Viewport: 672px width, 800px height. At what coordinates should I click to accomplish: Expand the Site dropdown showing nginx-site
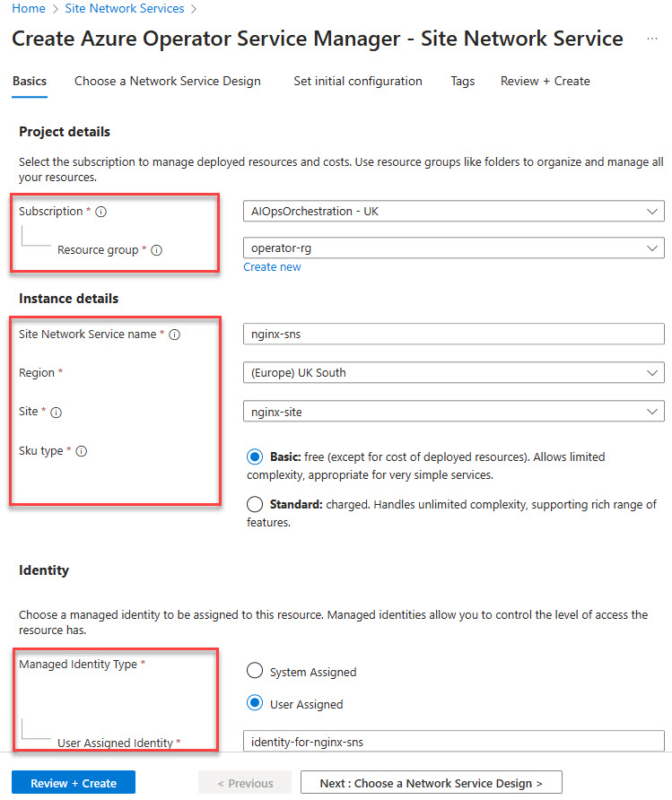point(453,411)
